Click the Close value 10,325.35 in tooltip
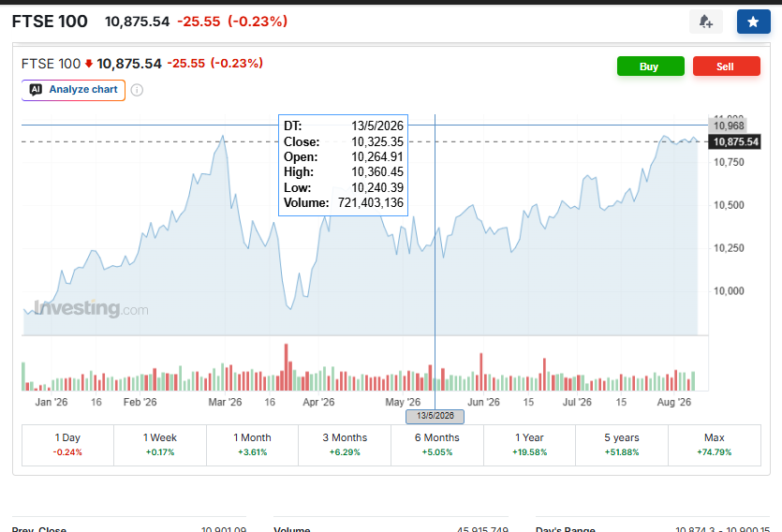The width and height of the screenshot is (782, 532). tap(377, 141)
